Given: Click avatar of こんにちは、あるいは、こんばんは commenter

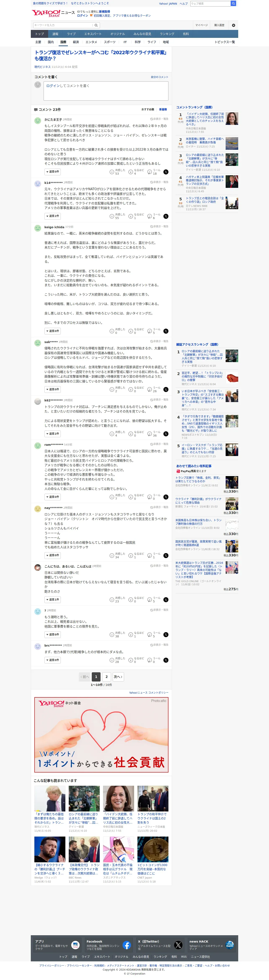Looking at the screenshot, I should 38,568.
